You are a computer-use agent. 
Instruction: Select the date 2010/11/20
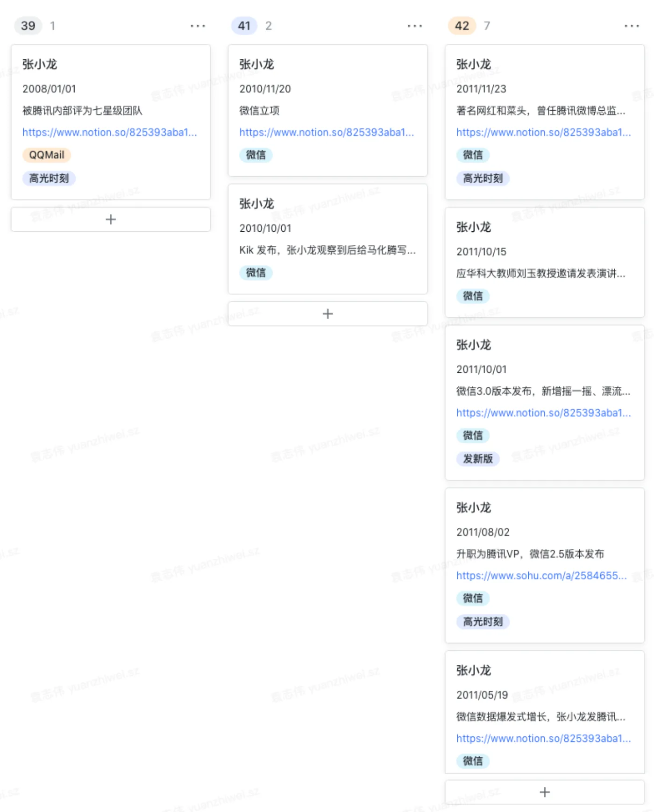tap(265, 89)
